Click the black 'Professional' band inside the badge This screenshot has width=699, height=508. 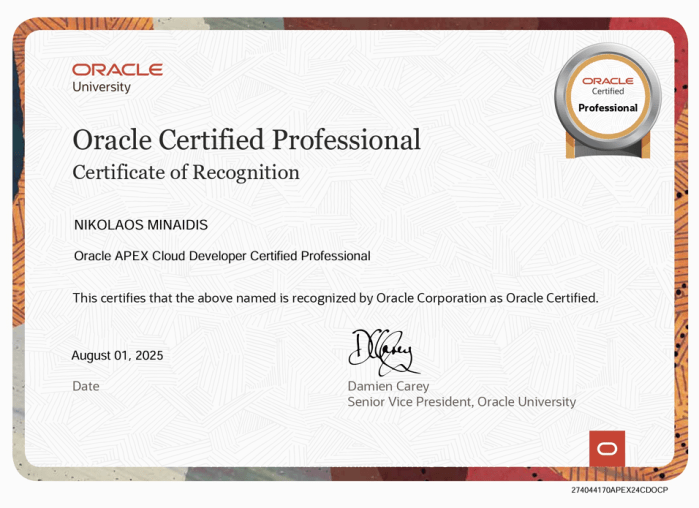(x=608, y=108)
